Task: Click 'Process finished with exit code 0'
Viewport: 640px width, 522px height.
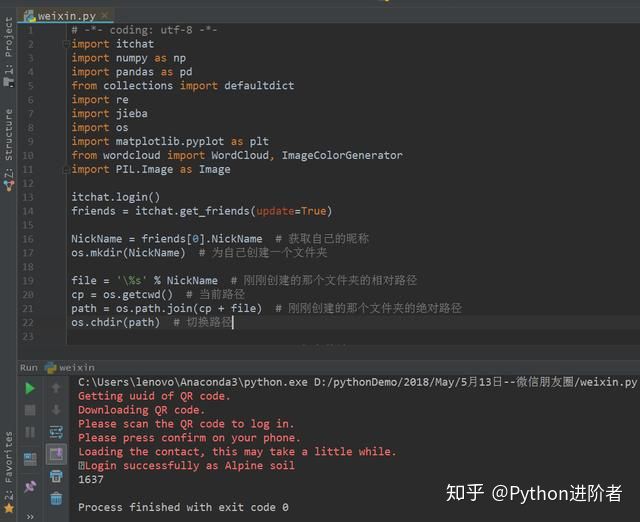Action: 183,507
